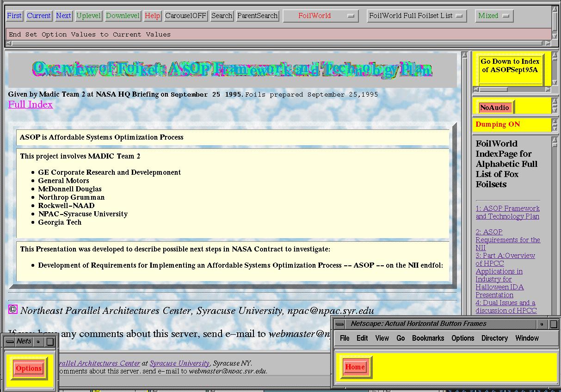
Task: Click the Search button
Action: click(x=222, y=16)
